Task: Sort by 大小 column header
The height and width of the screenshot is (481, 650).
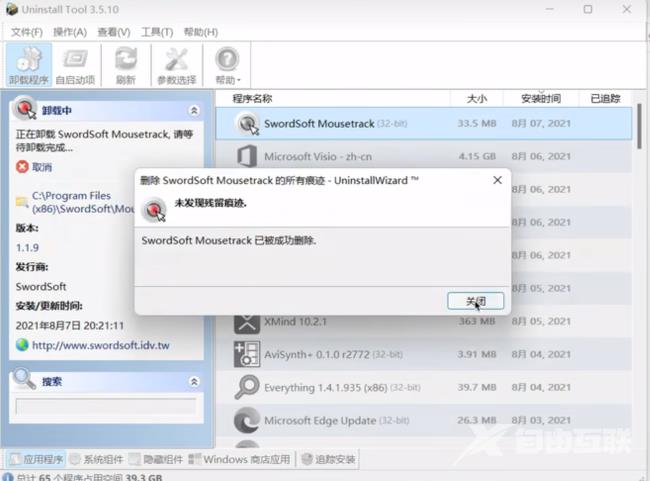Action: pyautogui.click(x=477, y=99)
